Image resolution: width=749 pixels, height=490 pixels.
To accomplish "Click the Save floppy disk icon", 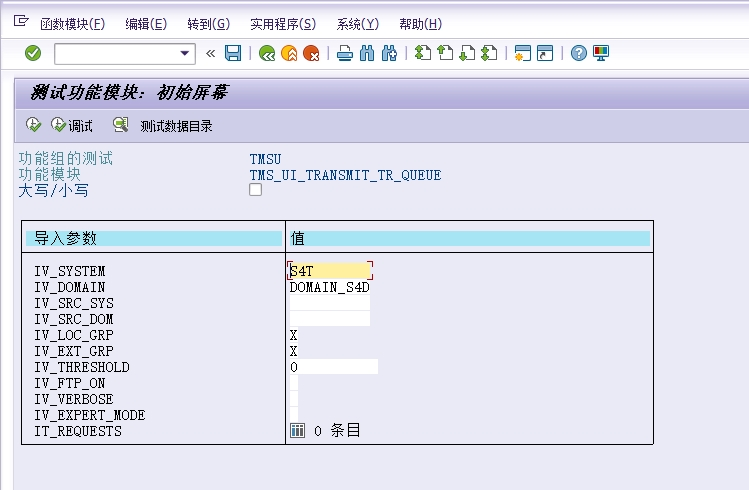I will point(233,53).
